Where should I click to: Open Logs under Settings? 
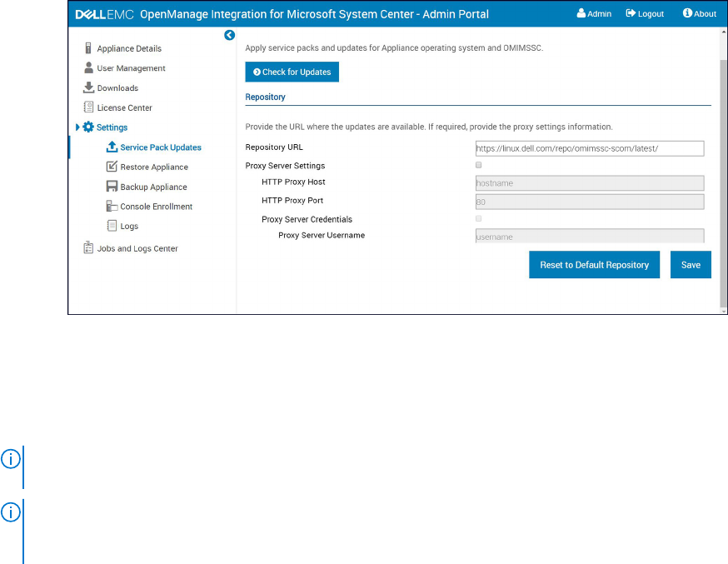(x=129, y=227)
